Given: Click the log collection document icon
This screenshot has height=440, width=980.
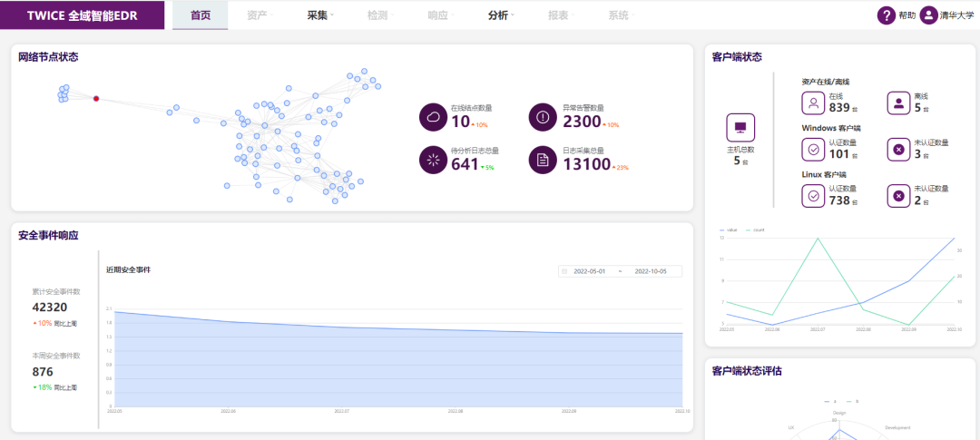Looking at the screenshot, I should point(543,160).
